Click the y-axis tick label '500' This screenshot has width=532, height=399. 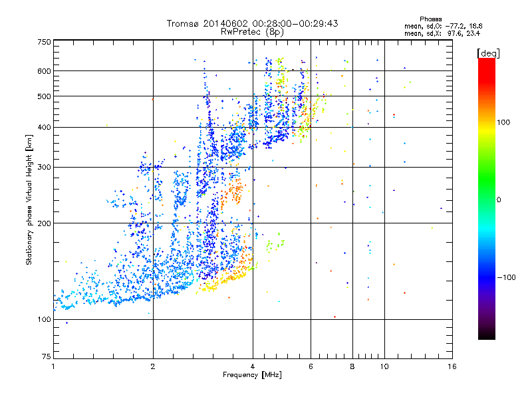(x=44, y=96)
